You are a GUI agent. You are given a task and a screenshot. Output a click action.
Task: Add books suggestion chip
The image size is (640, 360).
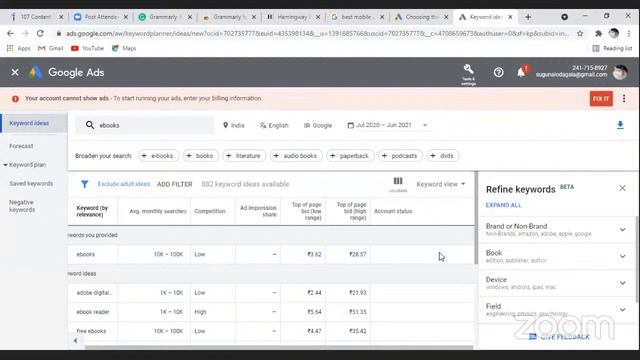200,156
